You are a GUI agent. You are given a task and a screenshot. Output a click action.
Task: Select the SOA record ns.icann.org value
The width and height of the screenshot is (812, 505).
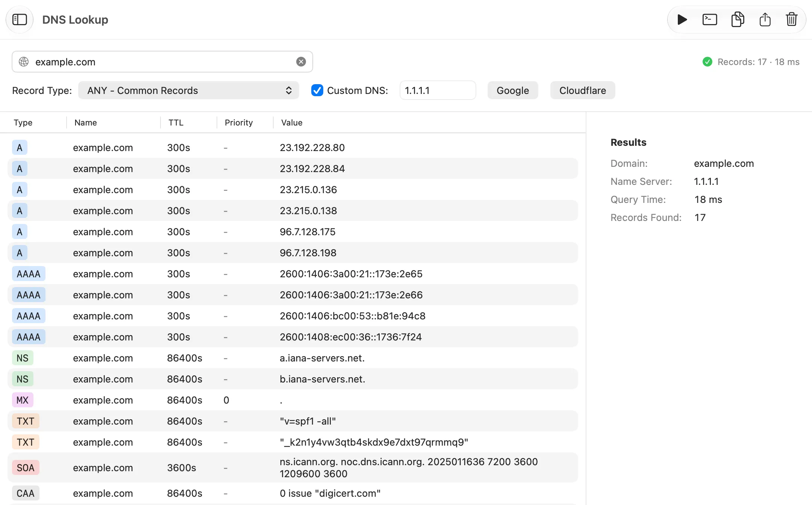[409, 468]
